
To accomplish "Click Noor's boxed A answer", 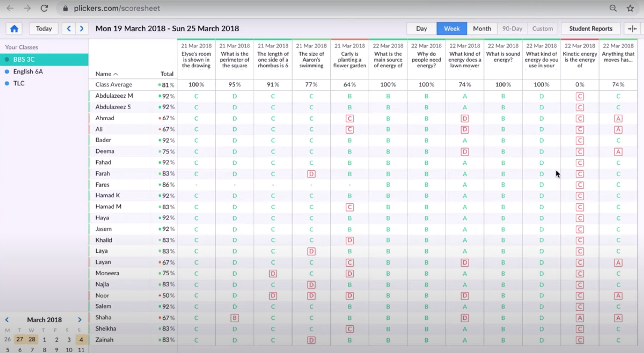I will click(x=618, y=296).
